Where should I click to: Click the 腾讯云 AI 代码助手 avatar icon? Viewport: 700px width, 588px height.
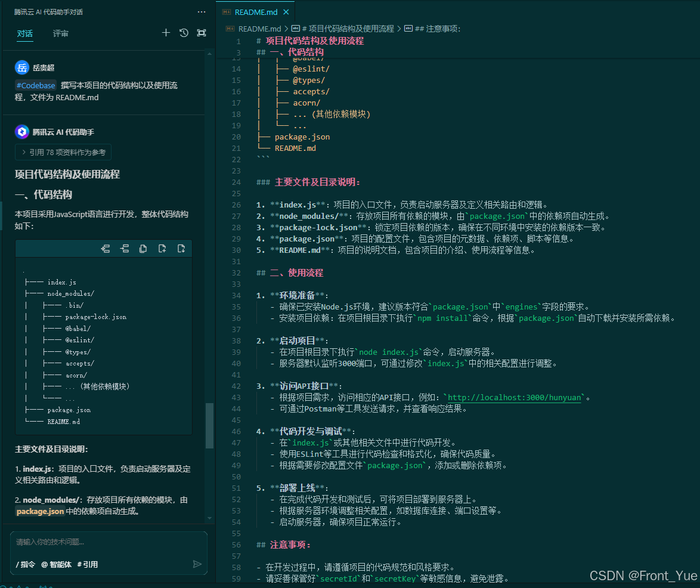coord(22,132)
